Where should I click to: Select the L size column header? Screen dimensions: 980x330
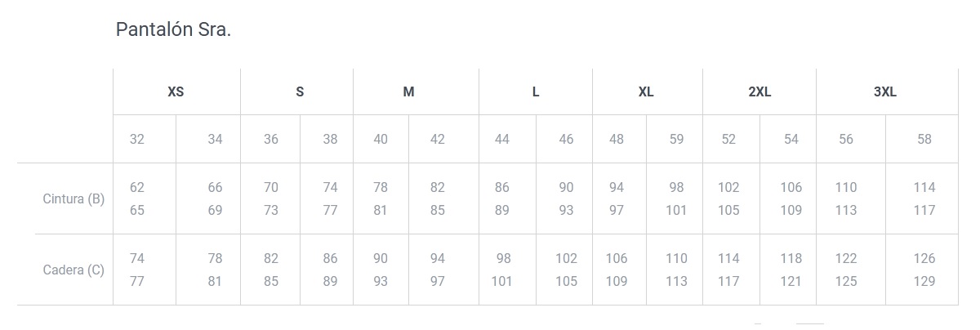(x=536, y=92)
